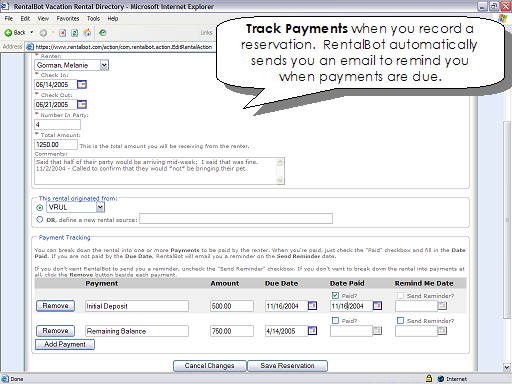Click Remaining Balance Remind Me Date field

click(416, 331)
